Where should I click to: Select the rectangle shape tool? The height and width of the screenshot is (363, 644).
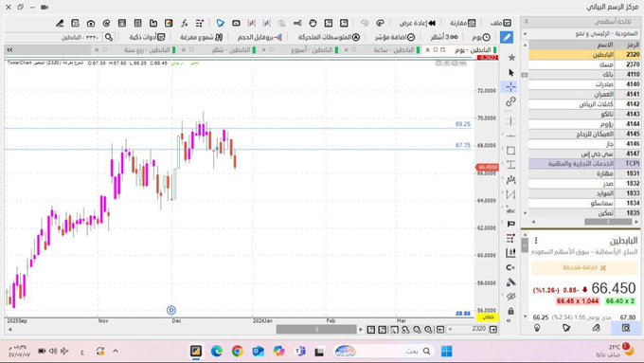510,151
